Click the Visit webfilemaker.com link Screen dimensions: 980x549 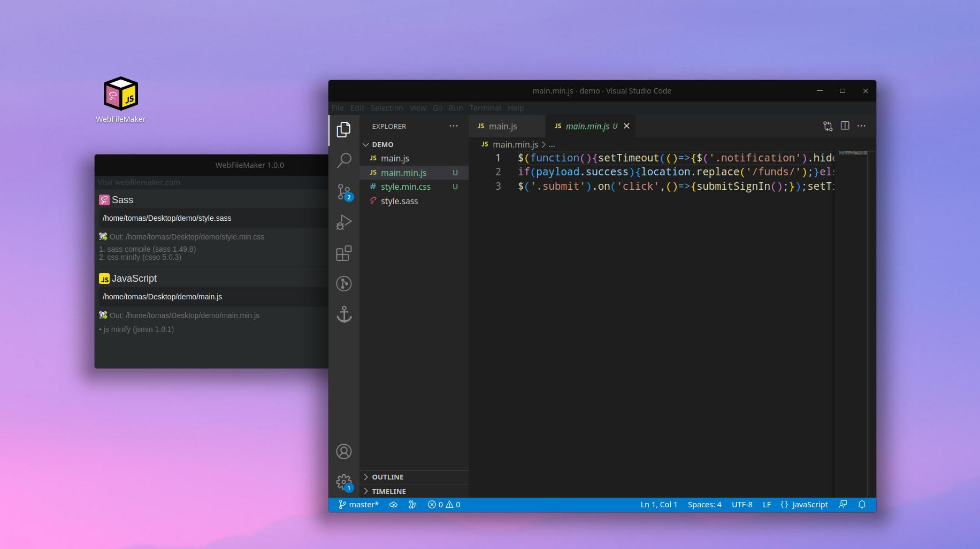click(x=139, y=182)
